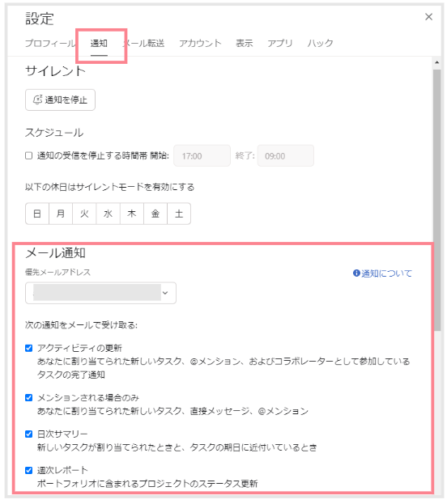The width and height of the screenshot is (447, 504).
Task: Toggle the 日次サマリー checkbox
Action: click(29, 434)
